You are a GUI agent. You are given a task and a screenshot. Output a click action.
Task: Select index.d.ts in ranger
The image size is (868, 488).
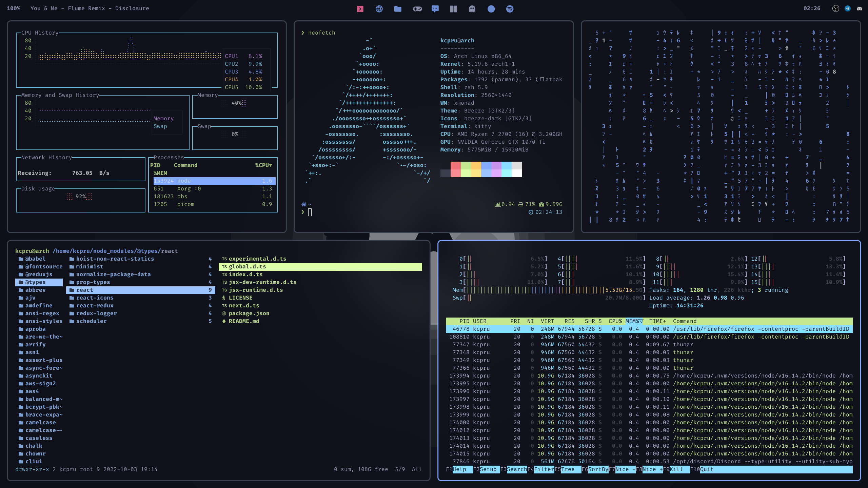coord(245,274)
